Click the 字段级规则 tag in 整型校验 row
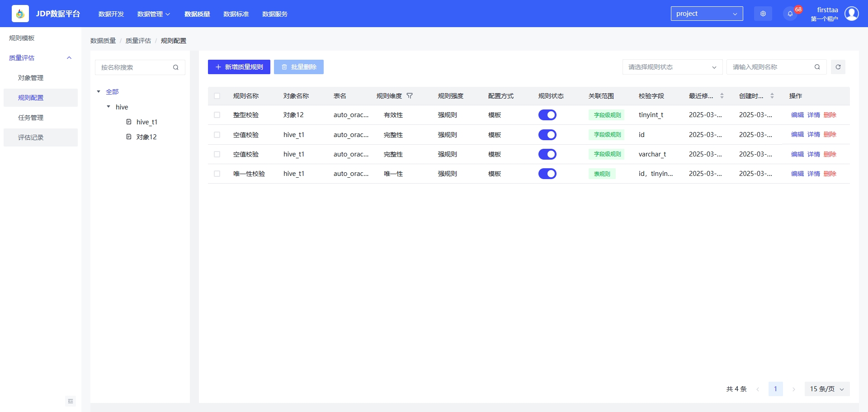The image size is (868, 412). (x=607, y=115)
